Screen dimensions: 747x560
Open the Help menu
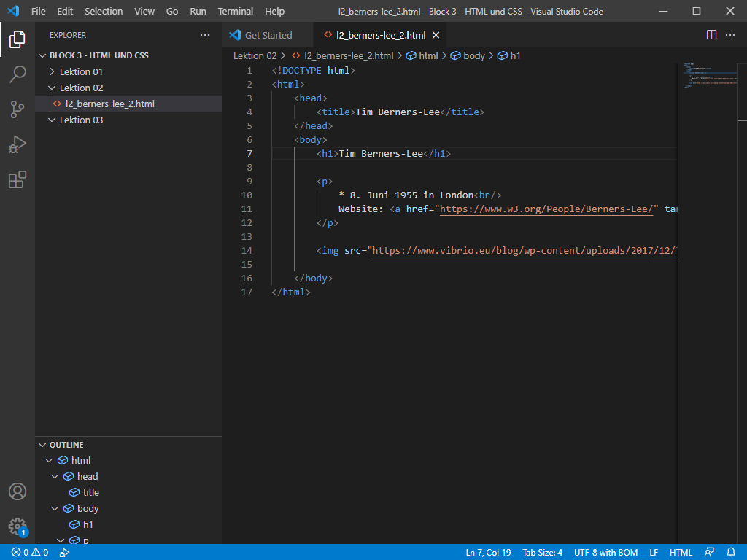(x=274, y=11)
